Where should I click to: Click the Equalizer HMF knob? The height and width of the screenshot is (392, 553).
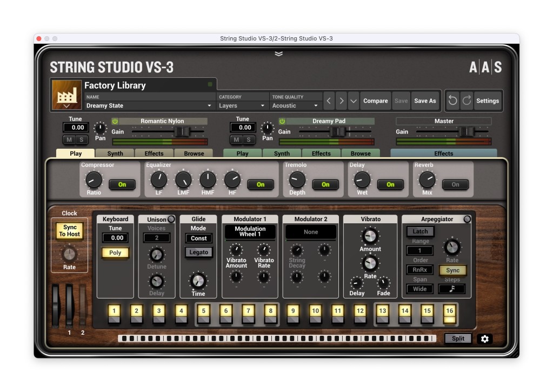click(208, 180)
